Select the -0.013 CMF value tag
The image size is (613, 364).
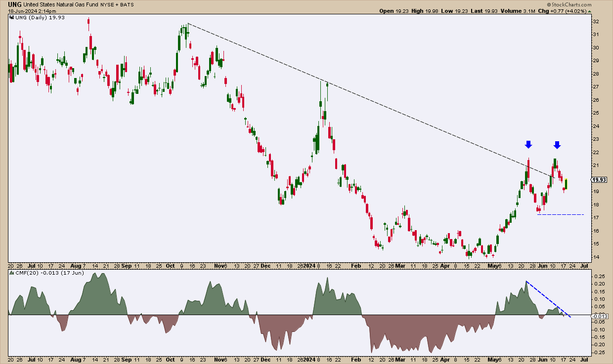point(600,315)
